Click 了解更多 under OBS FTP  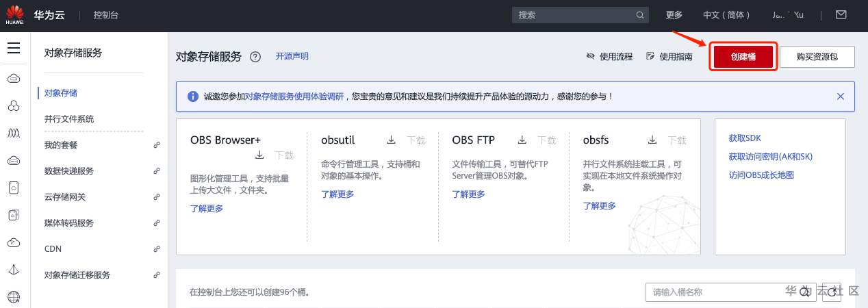[469, 194]
